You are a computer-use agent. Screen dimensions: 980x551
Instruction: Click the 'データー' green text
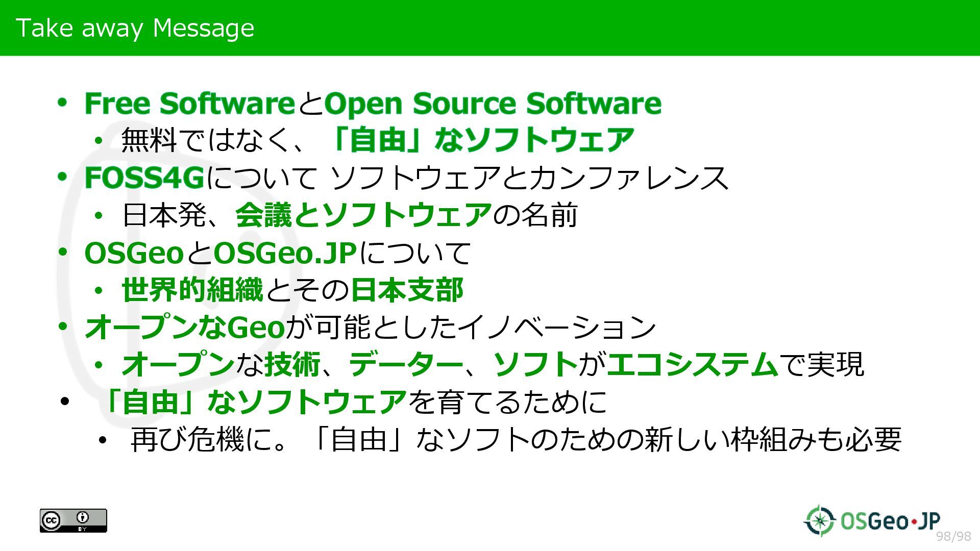[406, 364]
